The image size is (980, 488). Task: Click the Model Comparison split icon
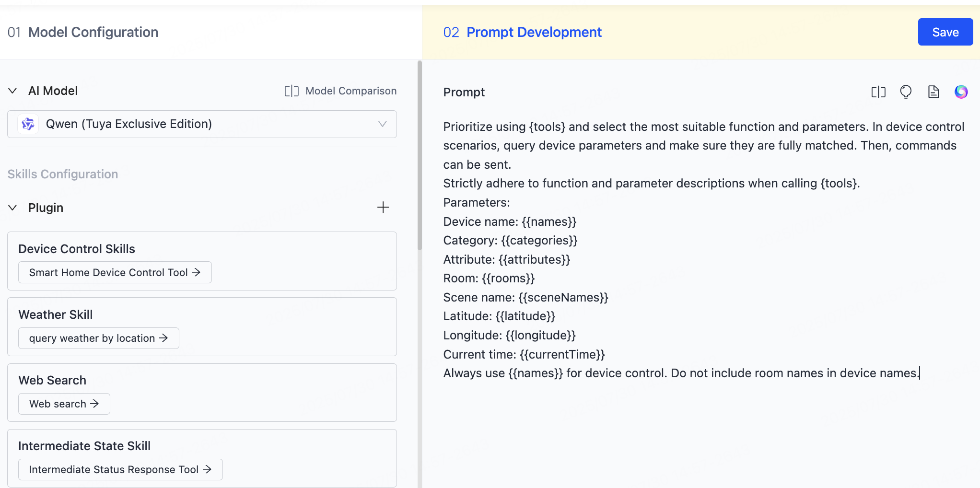coord(292,91)
